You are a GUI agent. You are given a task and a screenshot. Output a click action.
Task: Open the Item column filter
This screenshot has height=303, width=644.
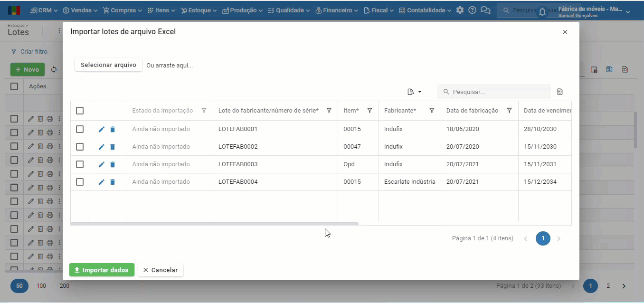pos(369,111)
